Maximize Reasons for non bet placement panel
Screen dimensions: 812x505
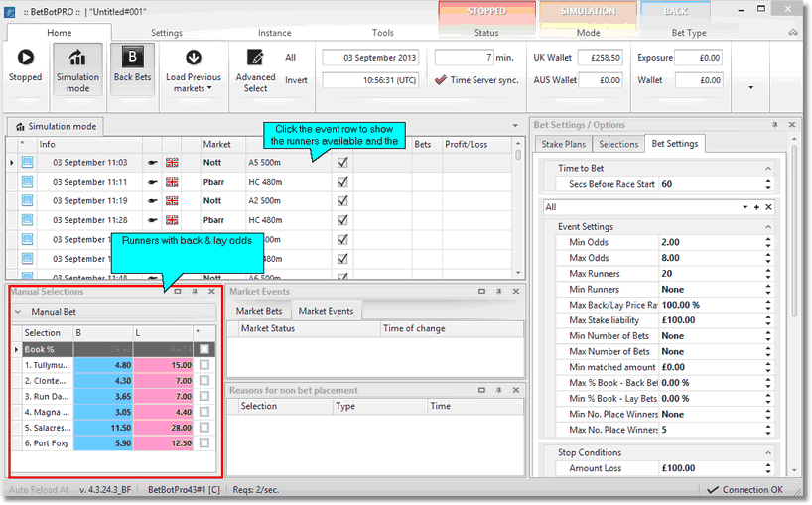[x=481, y=390]
